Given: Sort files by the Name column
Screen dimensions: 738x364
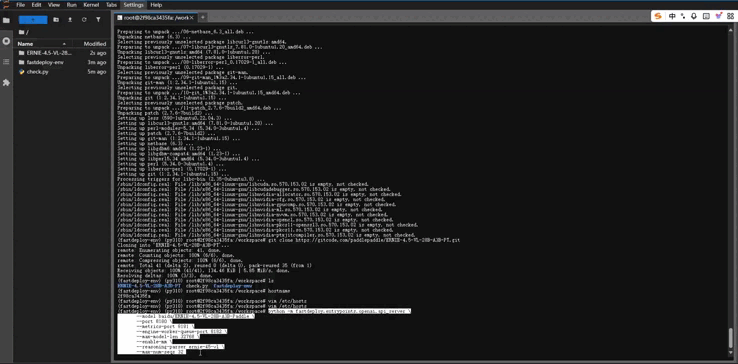Looking at the screenshot, I should point(25,44).
